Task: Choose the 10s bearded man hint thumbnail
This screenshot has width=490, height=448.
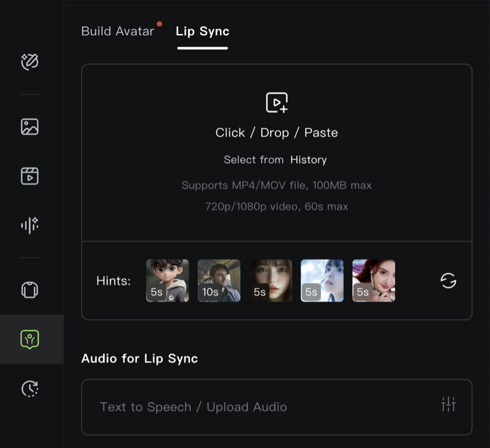Action: (219, 280)
